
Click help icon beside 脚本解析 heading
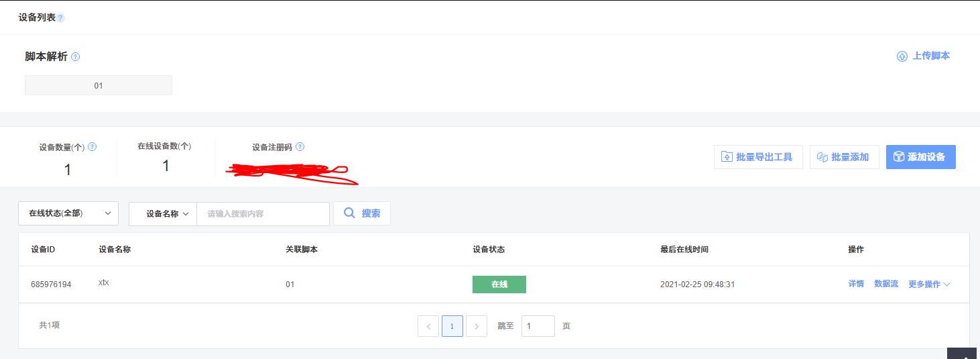(x=75, y=57)
